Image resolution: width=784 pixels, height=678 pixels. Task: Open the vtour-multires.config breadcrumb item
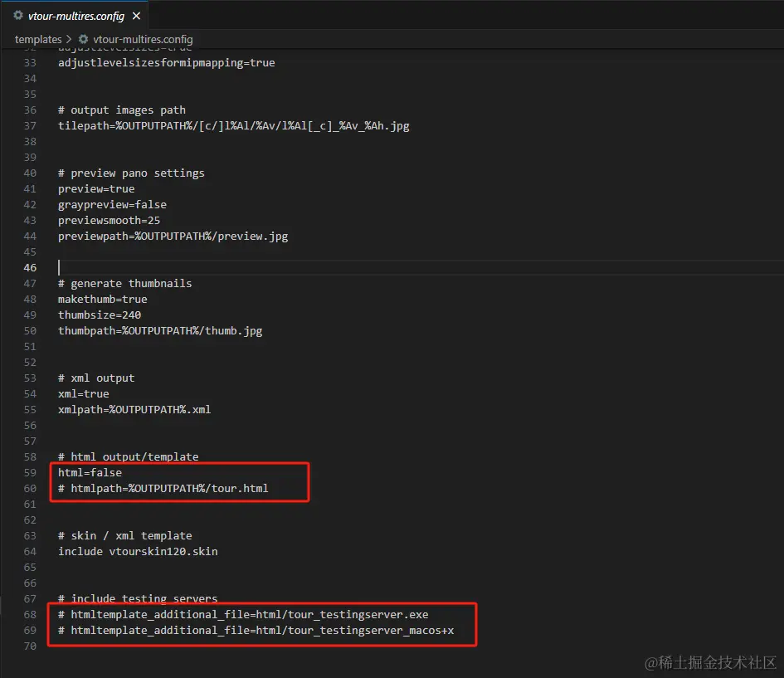[143, 39]
